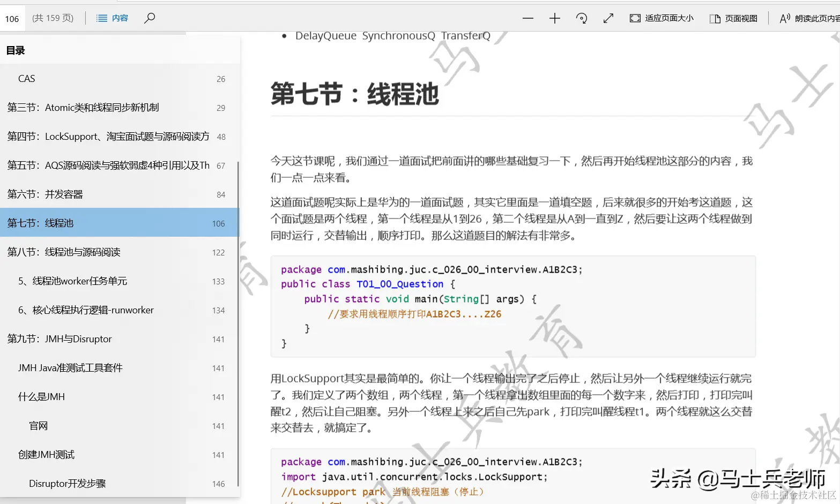Open 第三节: Atomic类和线程同步新机制 entry
Image resolution: width=840 pixels, height=504 pixels.
[x=120, y=108]
